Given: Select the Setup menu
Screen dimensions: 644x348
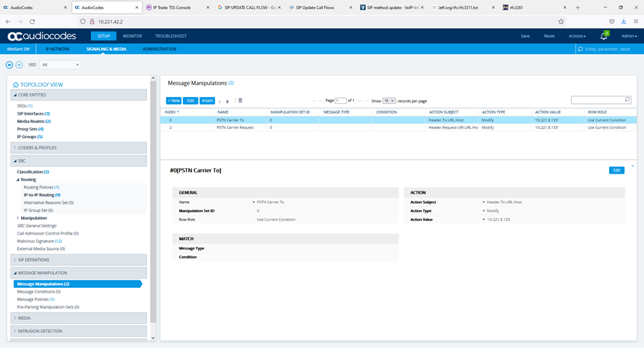Looking at the screenshot, I should click(x=103, y=36).
